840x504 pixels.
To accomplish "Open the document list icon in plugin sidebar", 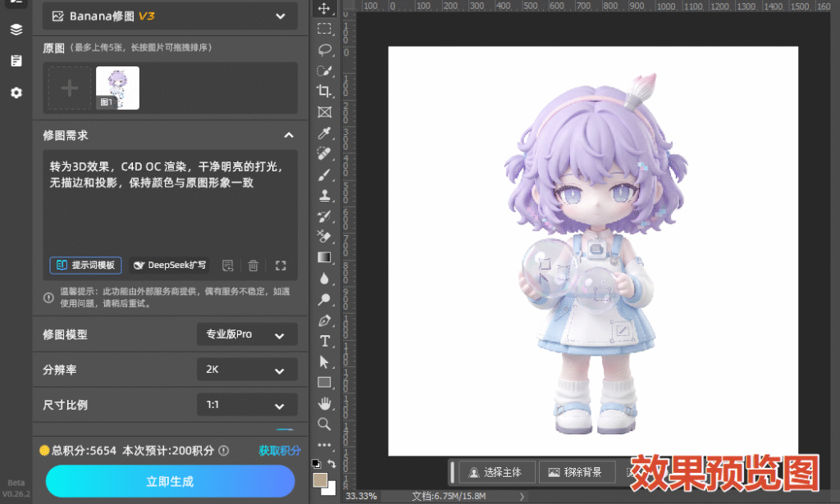I will tap(16, 61).
